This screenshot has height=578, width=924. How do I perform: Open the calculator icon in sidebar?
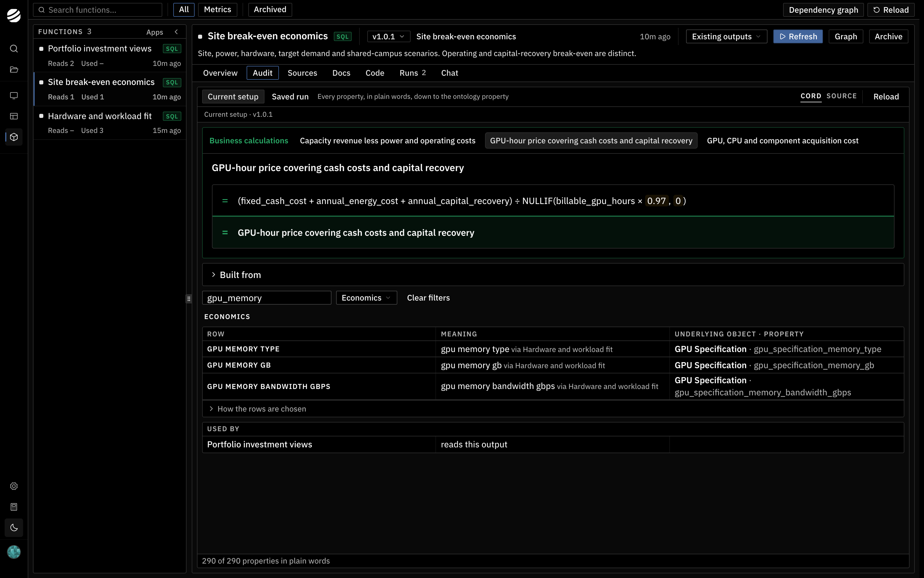[x=14, y=507]
